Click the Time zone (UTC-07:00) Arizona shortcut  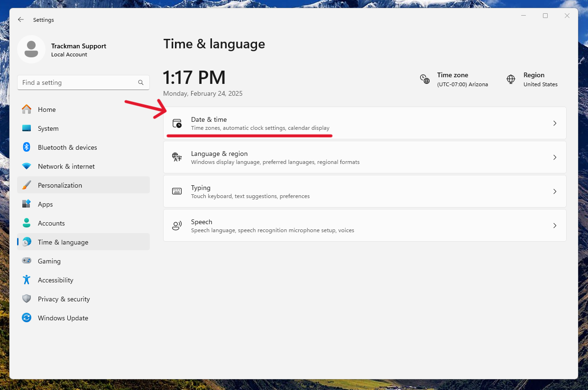click(454, 79)
